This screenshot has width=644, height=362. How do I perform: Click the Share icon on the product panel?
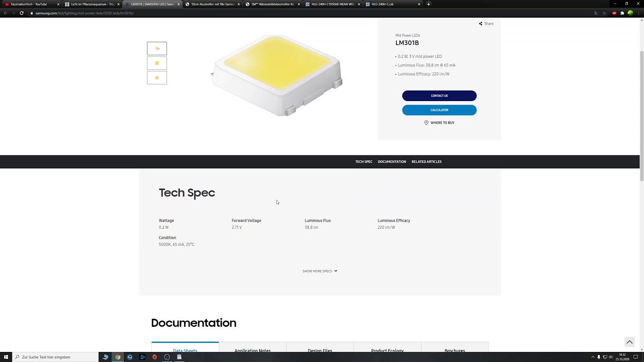pyautogui.click(x=480, y=24)
